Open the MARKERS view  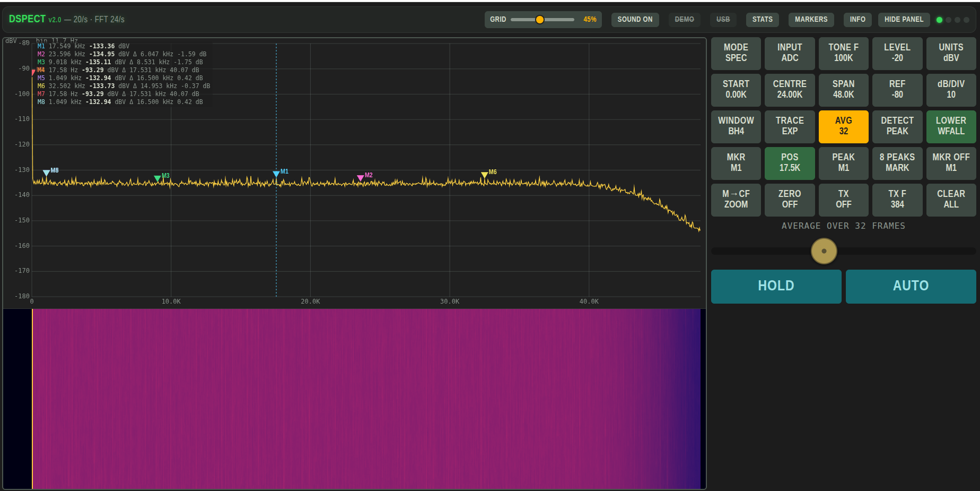[x=811, y=20]
